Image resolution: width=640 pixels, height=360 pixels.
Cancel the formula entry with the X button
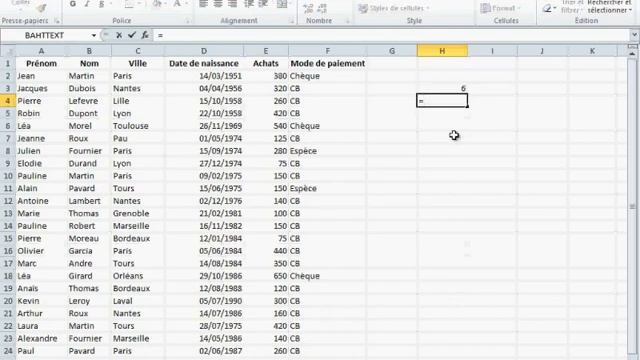coord(119,36)
